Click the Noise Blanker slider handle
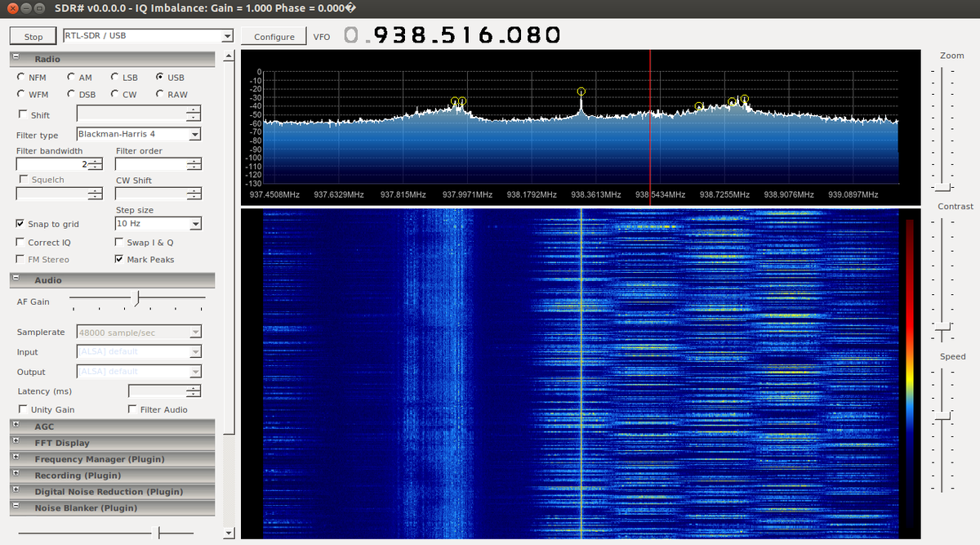Image resolution: width=980 pixels, height=545 pixels. click(160, 532)
